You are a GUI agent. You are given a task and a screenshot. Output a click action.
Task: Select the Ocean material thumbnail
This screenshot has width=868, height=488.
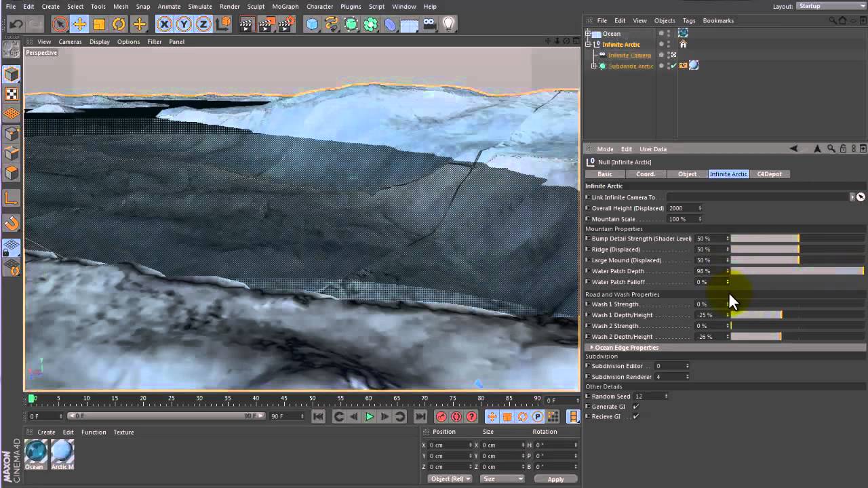[x=35, y=451]
